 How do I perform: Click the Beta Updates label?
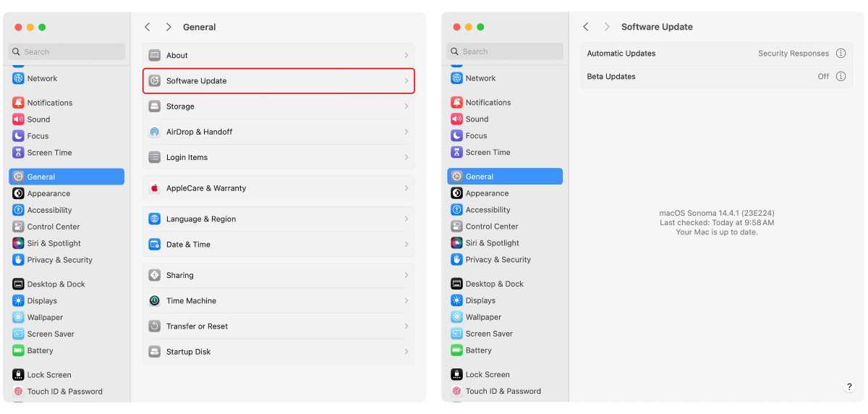[611, 77]
